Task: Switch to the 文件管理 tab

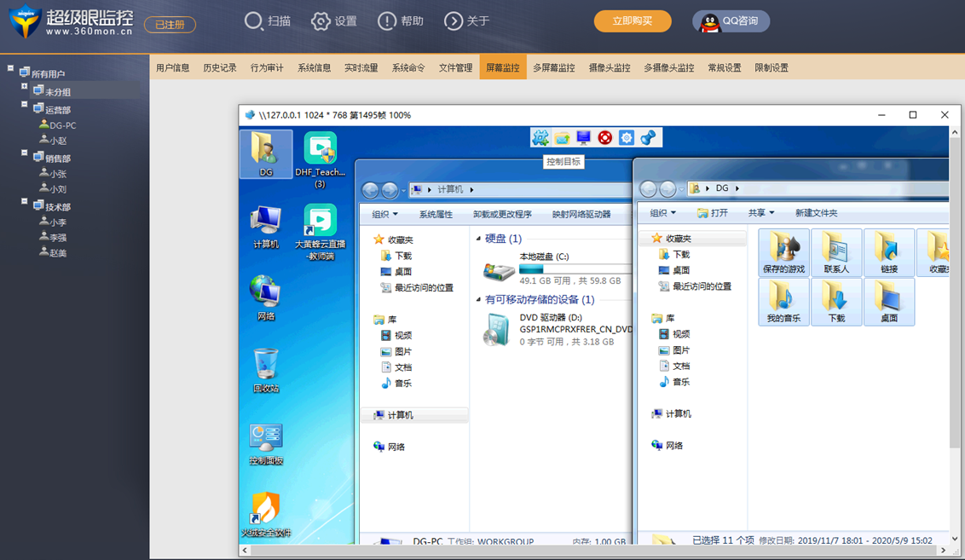Action: (455, 67)
